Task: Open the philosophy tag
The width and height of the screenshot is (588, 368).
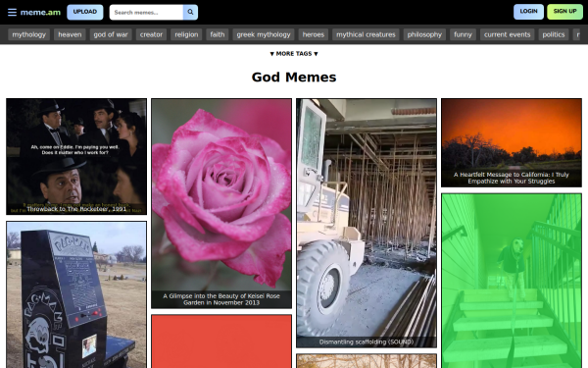Action: click(x=424, y=34)
